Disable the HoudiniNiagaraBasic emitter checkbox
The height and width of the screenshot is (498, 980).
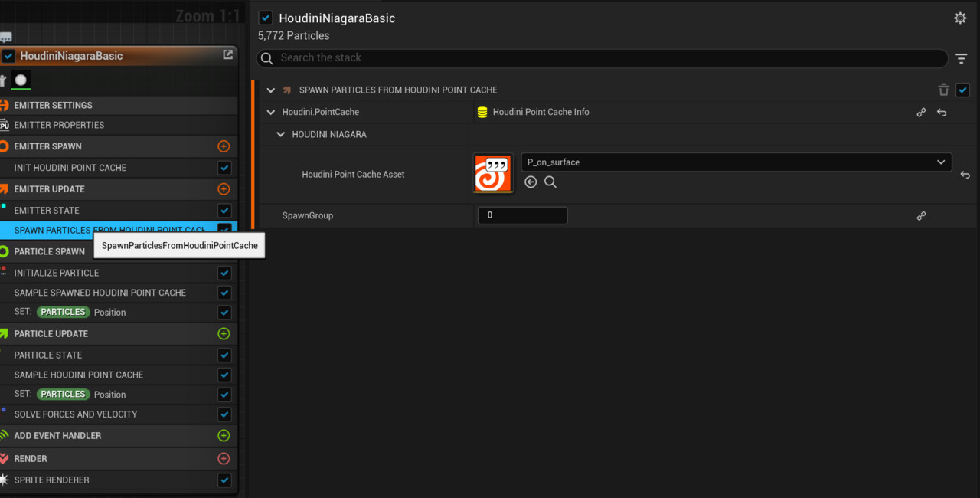[x=265, y=17]
